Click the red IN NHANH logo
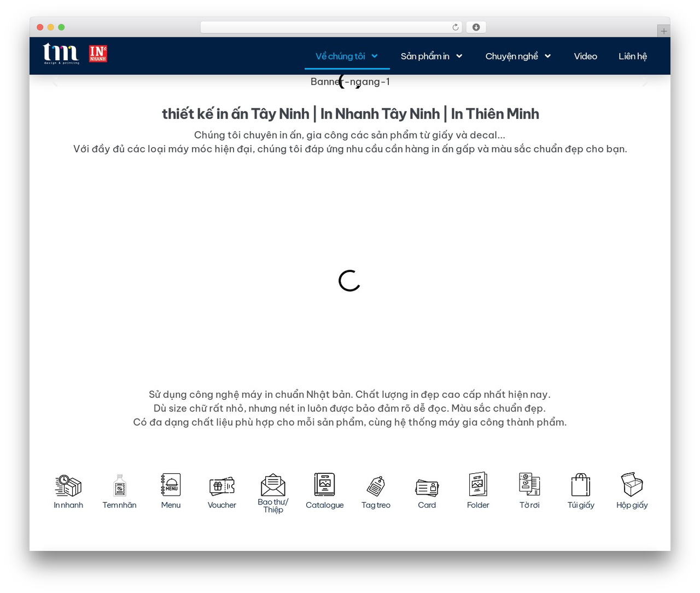Viewport: 700px width, 593px height. click(x=98, y=54)
